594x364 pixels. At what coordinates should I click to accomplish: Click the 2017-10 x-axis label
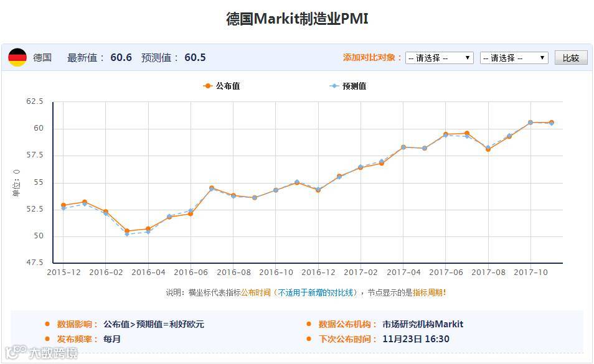coord(530,273)
